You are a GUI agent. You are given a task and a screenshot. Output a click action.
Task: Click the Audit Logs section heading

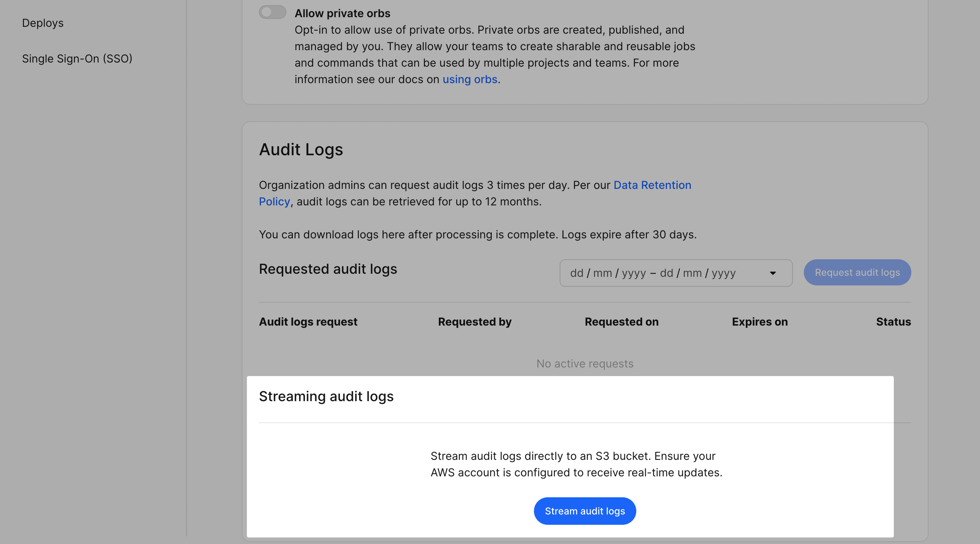300,149
